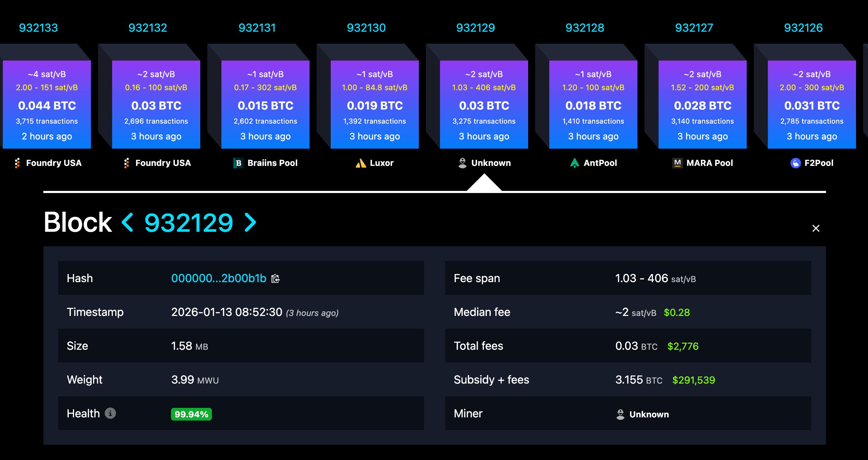
Task: Navigate to the next block with the right chevron
Action: point(250,222)
